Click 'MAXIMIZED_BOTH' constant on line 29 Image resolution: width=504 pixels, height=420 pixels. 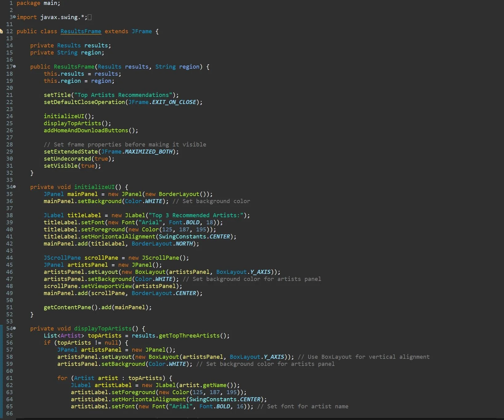pyautogui.click(x=149, y=152)
